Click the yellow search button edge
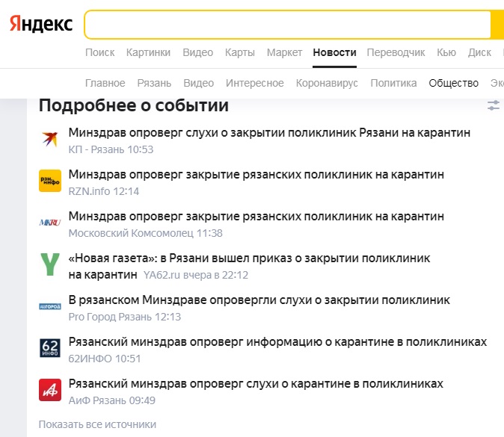 tap(497, 25)
